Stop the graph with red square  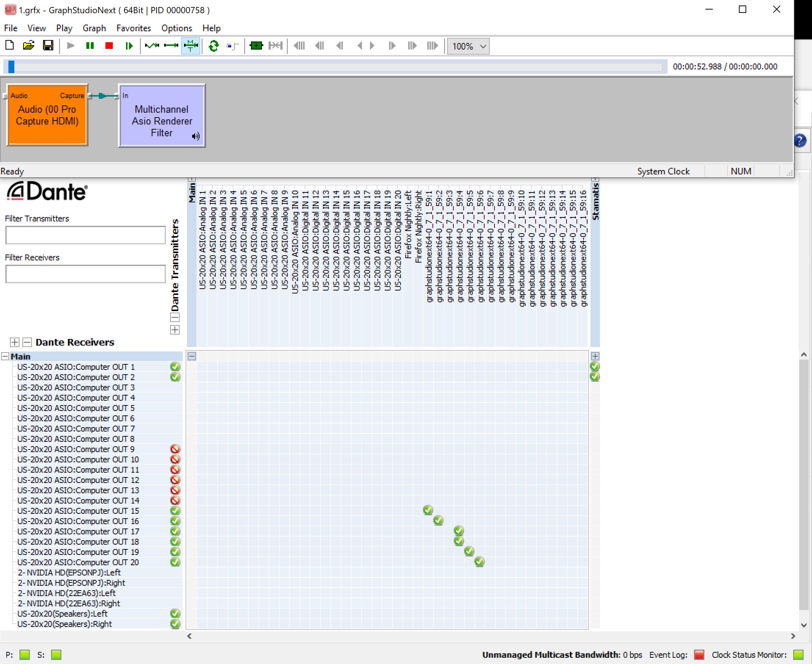click(x=109, y=46)
